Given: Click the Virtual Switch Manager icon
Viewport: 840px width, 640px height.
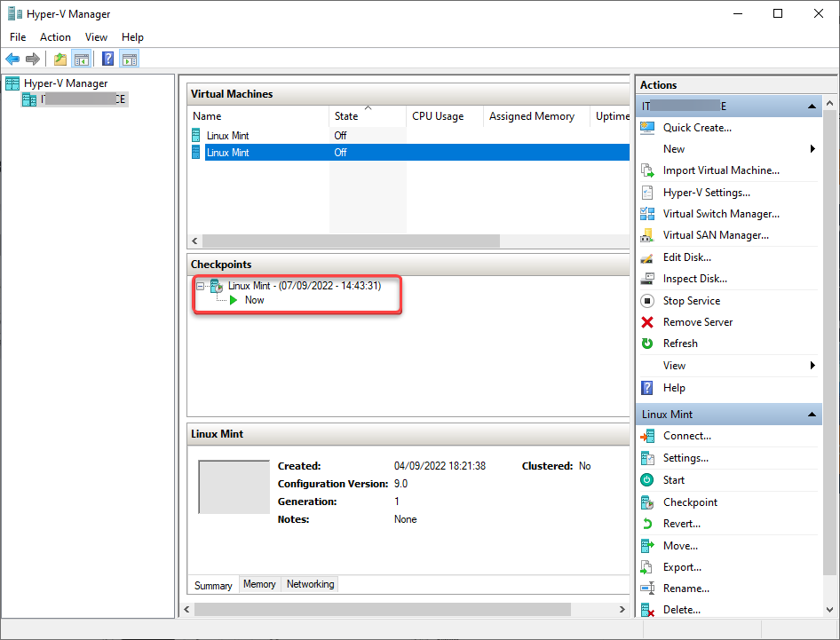Looking at the screenshot, I should pos(647,214).
